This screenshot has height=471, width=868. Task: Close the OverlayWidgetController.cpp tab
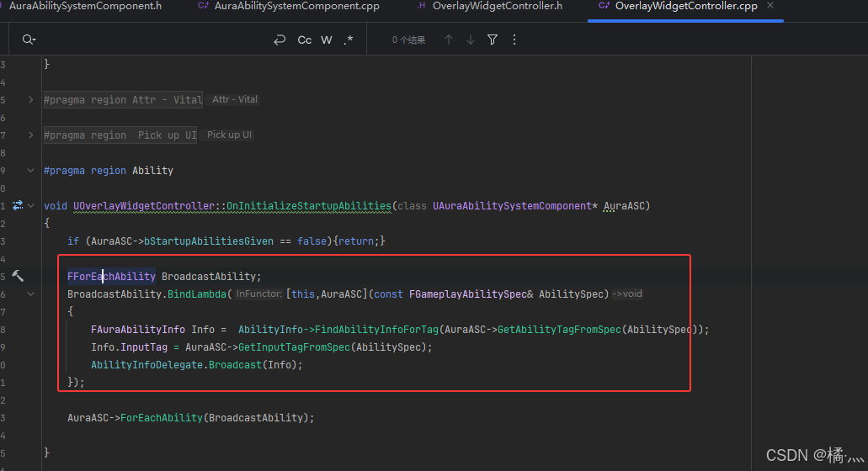[770, 6]
